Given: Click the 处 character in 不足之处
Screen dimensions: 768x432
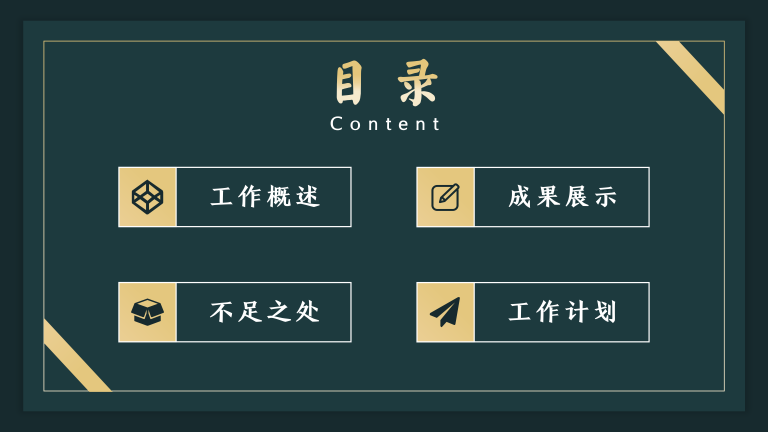Looking at the screenshot, I should 308,312.
